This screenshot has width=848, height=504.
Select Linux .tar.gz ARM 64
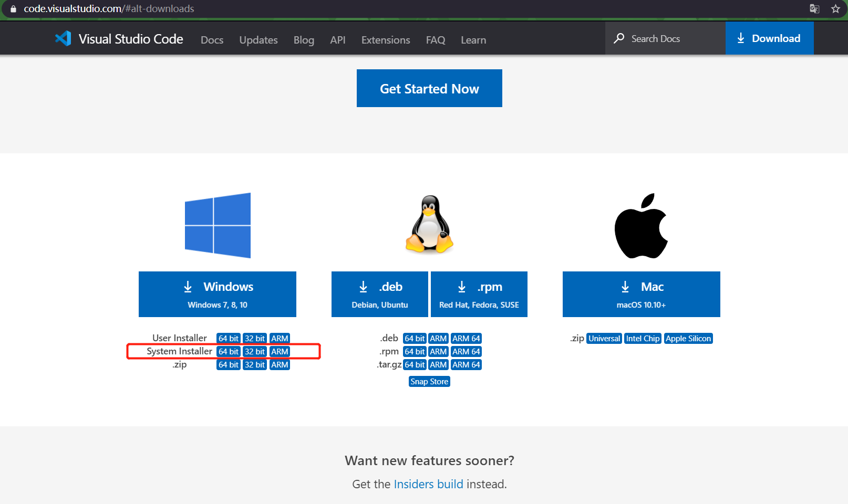466,365
